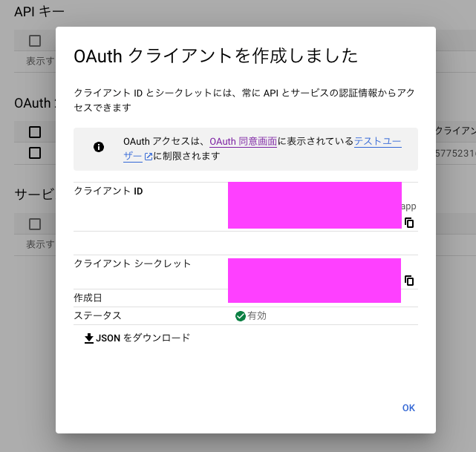Tick the service accounts table header checkbox
The width and height of the screenshot is (476, 452).
click(x=35, y=224)
